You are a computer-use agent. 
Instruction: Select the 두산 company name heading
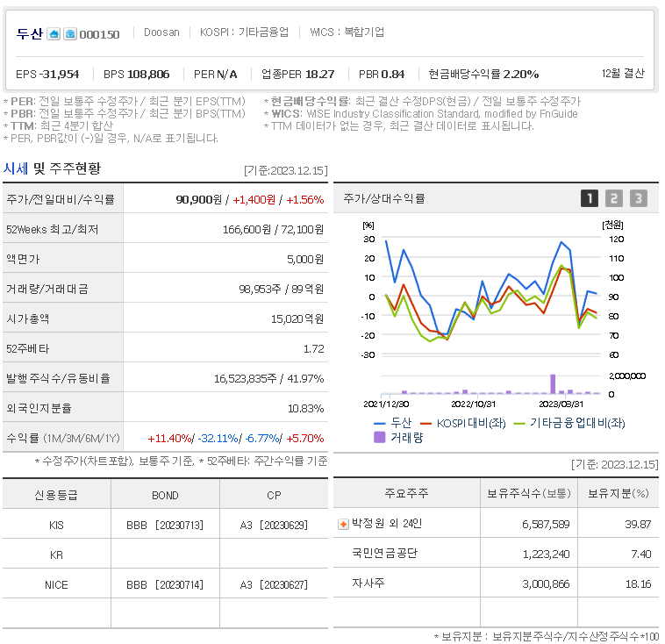point(29,33)
